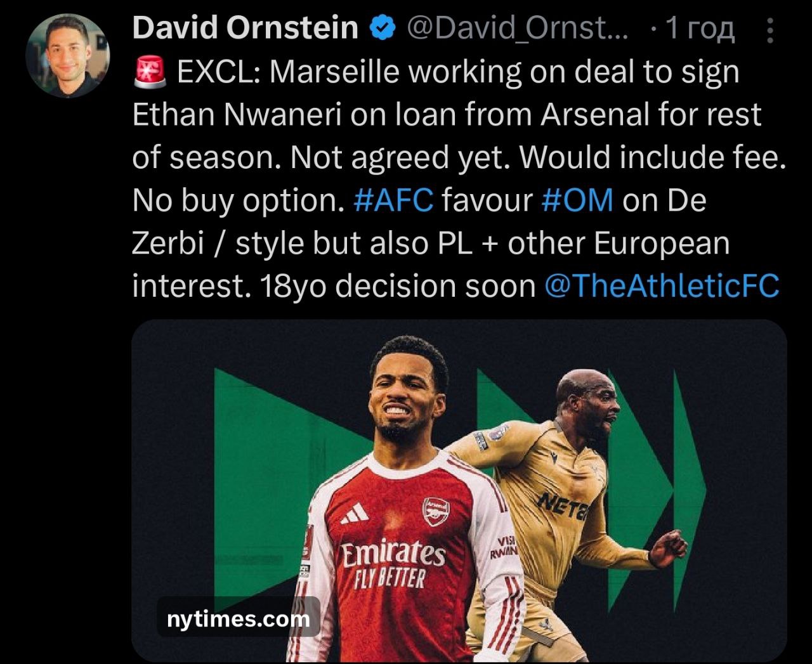Click the David Ornstein display name
Image resolution: width=812 pixels, height=664 pixels.
pos(246,29)
